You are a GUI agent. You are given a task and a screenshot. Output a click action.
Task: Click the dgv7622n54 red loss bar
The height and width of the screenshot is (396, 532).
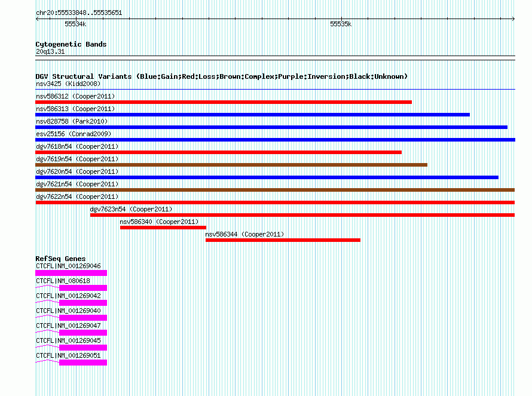(275, 202)
